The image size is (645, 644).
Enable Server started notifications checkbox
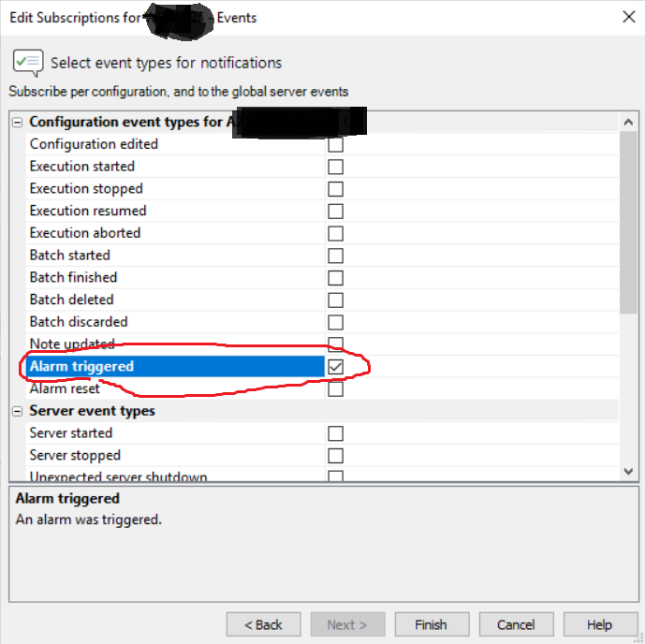(x=335, y=433)
